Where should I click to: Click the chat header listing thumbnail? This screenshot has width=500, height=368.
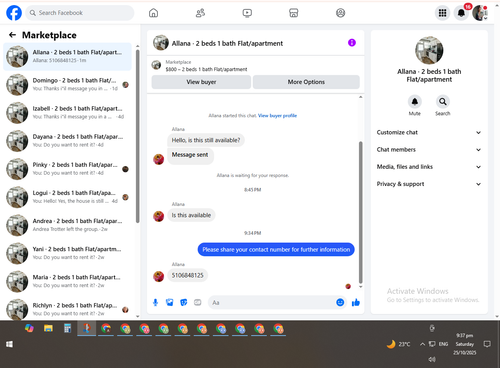pos(161,43)
